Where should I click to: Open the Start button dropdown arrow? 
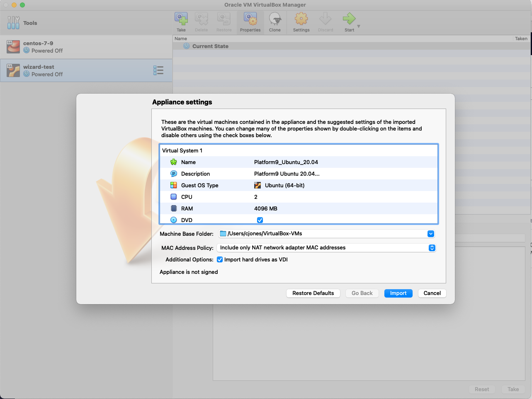(x=359, y=27)
